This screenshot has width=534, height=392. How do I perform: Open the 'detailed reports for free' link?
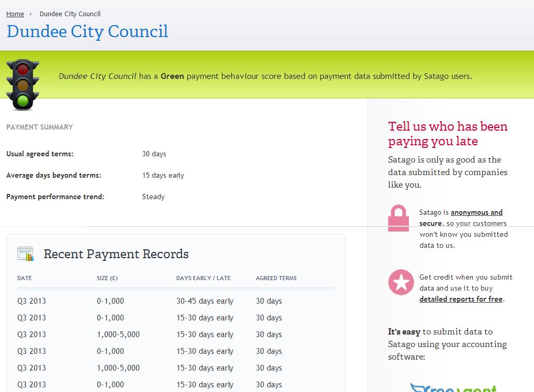click(x=461, y=299)
